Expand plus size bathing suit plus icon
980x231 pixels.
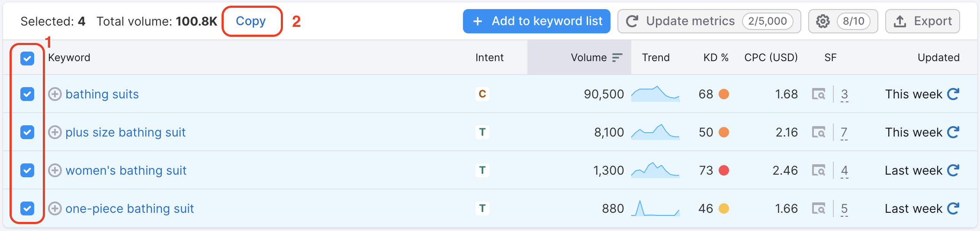(55, 132)
